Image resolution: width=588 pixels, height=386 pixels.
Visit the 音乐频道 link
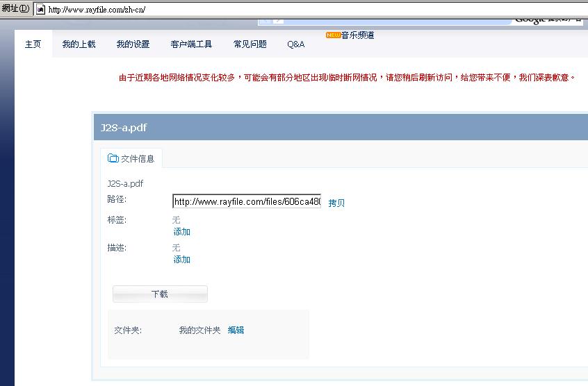point(357,35)
